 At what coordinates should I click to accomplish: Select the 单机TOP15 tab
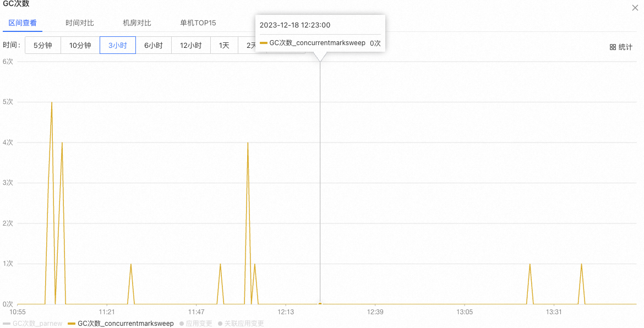[x=198, y=23]
